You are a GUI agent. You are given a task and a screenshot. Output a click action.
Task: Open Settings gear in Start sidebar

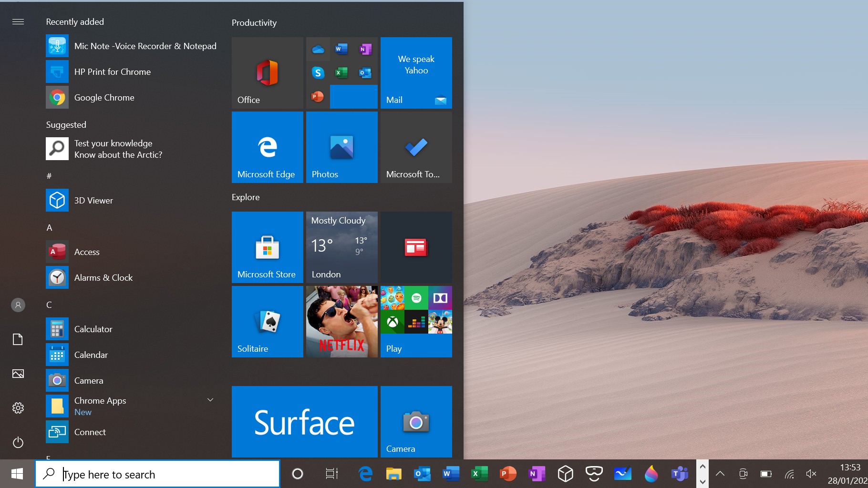18,408
